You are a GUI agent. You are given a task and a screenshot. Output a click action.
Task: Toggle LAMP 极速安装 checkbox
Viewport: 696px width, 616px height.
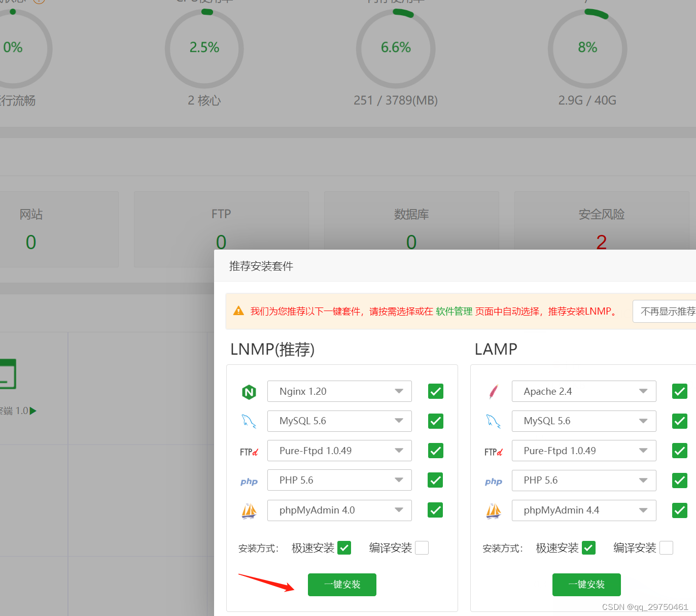(589, 548)
